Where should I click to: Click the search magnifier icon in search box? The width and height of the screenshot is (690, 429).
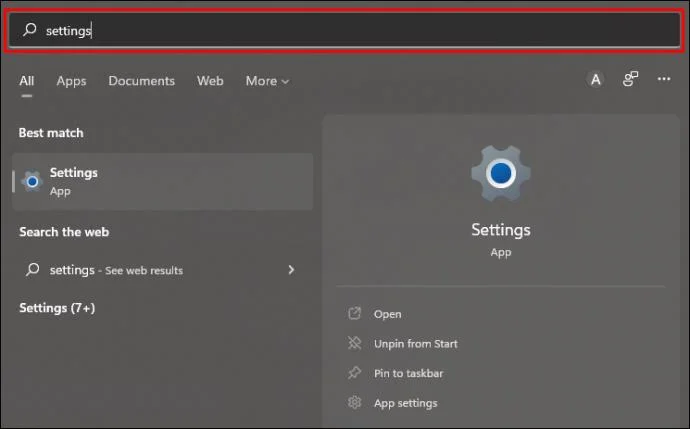click(x=29, y=29)
